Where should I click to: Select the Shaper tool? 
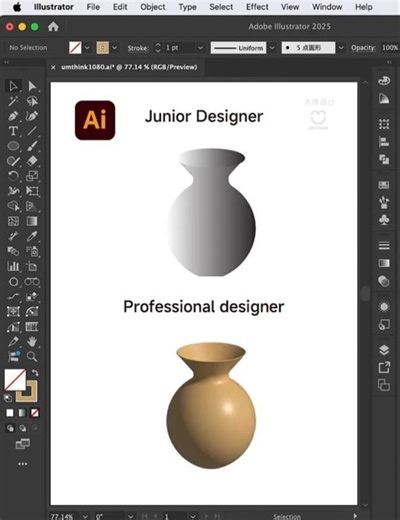pos(13,161)
